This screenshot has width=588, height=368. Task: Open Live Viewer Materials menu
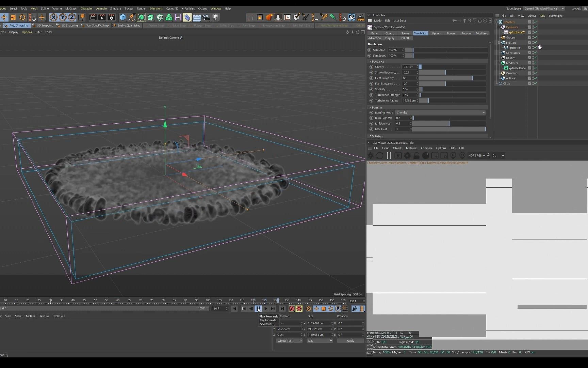(x=411, y=148)
